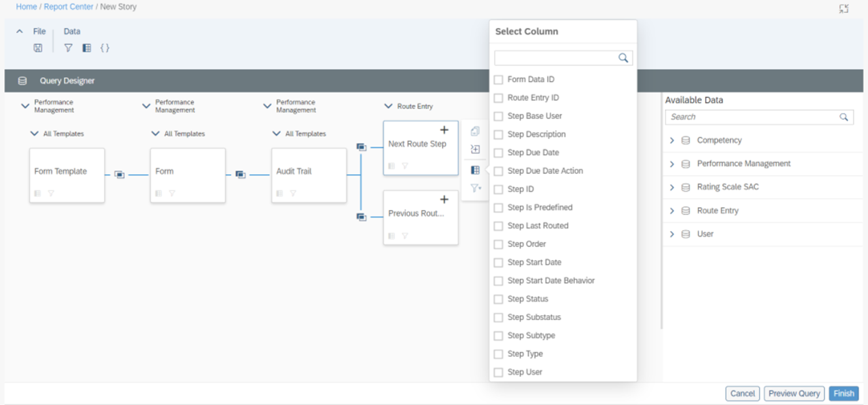Viewport: 868px width, 405px height.
Task: Click the search magnifier in Select Column
Action: pos(623,58)
